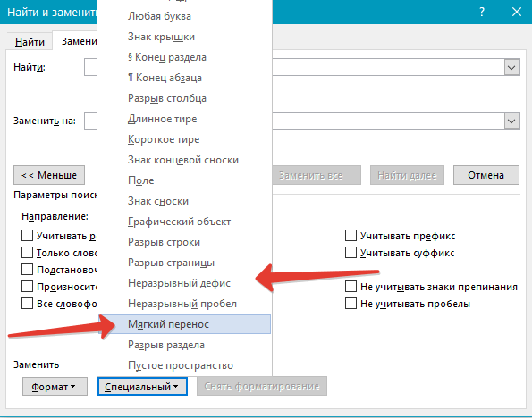The image size is (532, 418).
Task: Click the help question mark icon
Action: 482,13
